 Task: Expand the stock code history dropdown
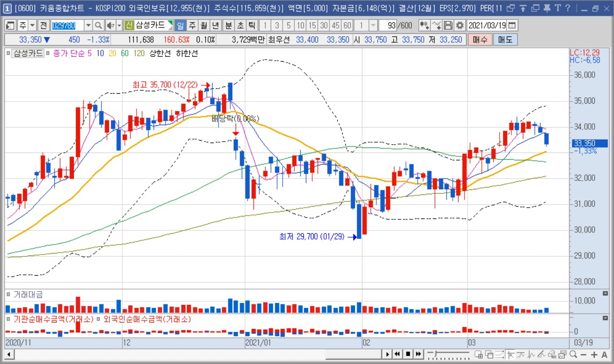pos(88,25)
